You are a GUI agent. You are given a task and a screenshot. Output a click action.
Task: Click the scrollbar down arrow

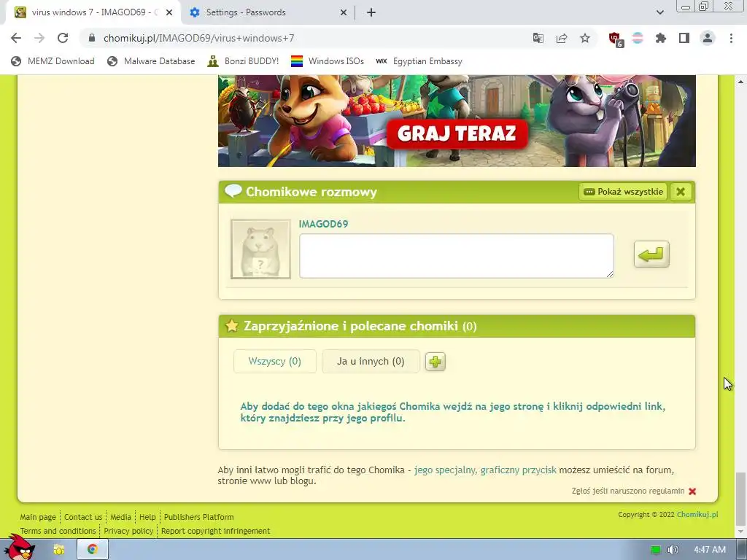pyautogui.click(x=740, y=532)
